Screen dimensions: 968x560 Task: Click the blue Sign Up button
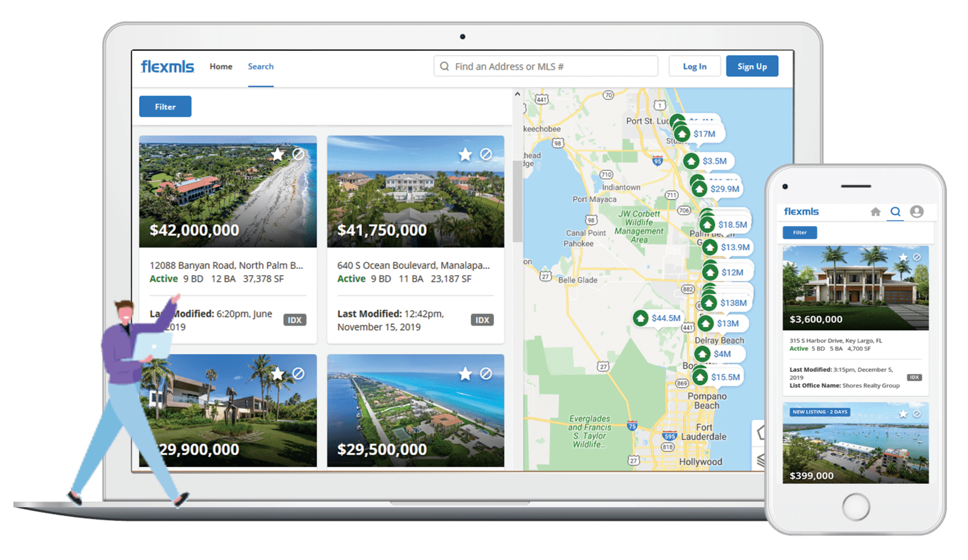tap(752, 67)
